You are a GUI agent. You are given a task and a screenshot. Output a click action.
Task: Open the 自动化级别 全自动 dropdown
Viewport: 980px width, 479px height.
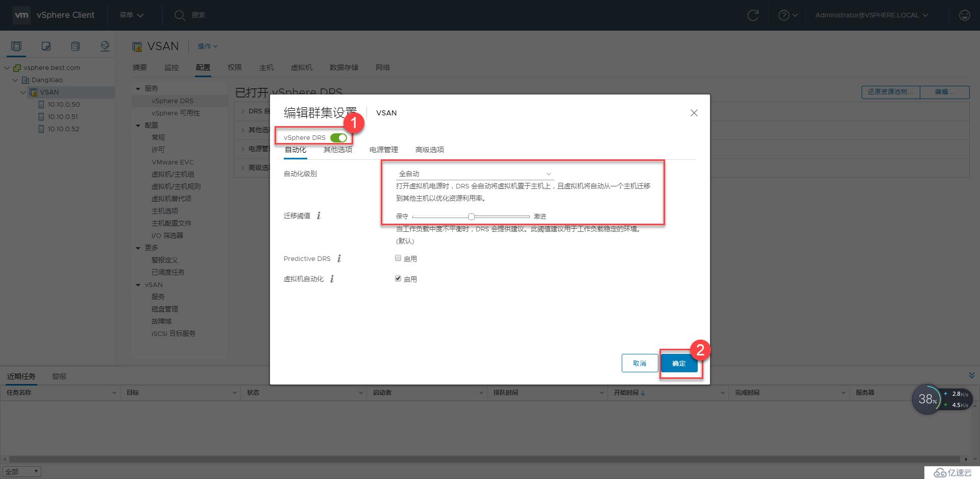coord(475,174)
